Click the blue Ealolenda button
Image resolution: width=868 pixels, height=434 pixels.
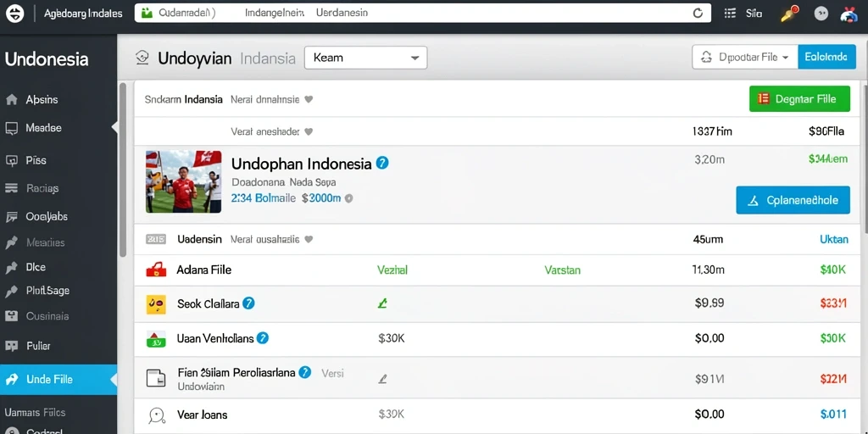[x=826, y=57]
